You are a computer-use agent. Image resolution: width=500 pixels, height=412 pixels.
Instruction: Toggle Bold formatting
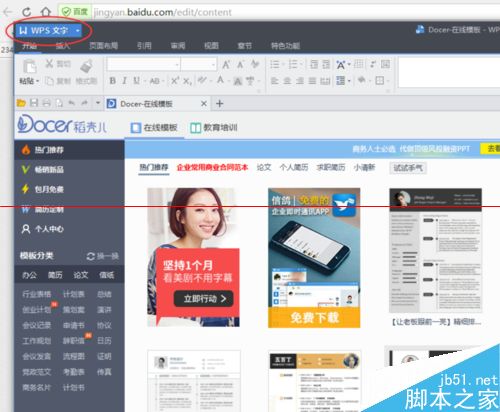pos(113,80)
